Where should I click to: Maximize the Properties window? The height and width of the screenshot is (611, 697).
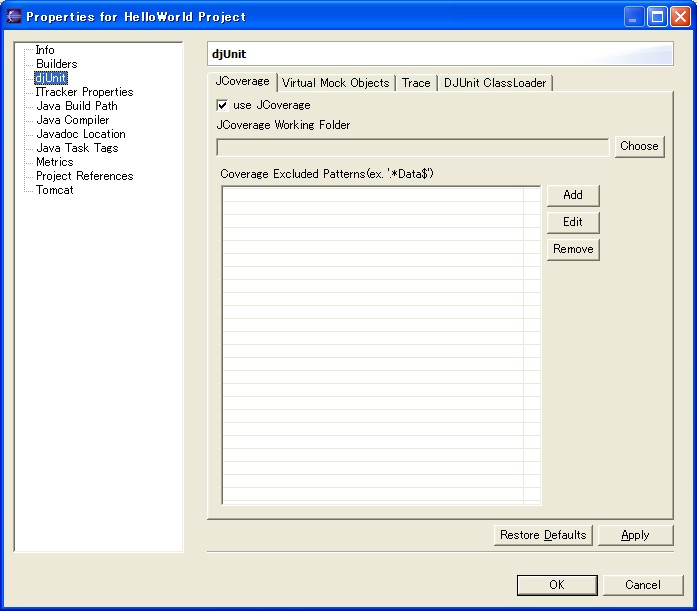[657, 17]
